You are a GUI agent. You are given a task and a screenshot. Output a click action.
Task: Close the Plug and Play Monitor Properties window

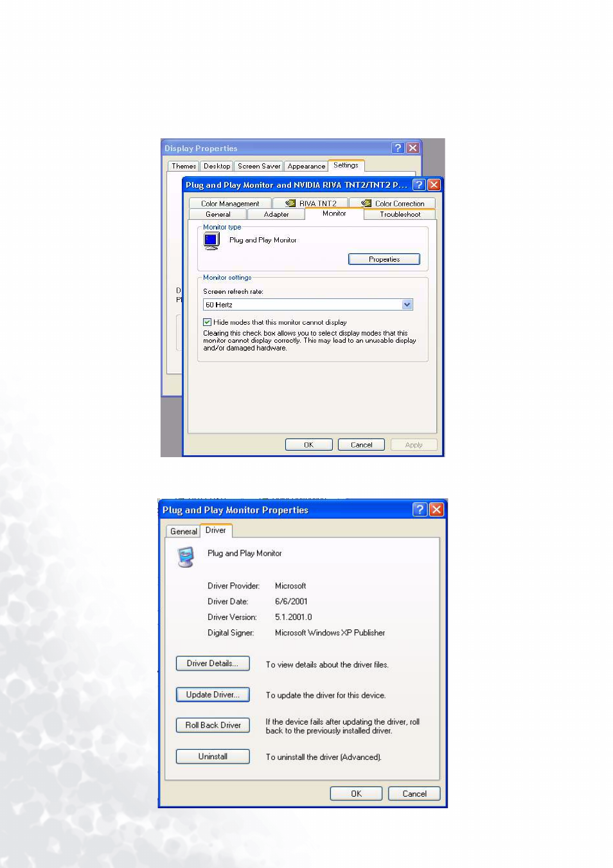click(436, 509)
